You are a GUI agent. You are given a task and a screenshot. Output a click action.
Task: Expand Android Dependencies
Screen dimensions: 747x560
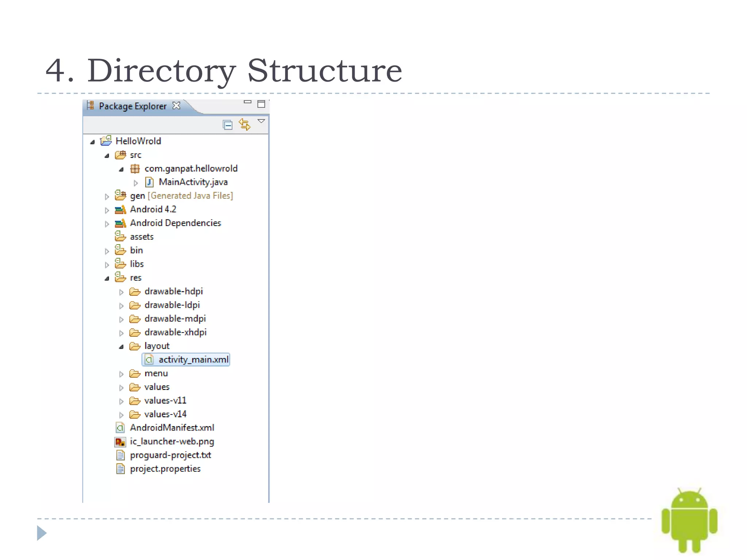(107, 224)
